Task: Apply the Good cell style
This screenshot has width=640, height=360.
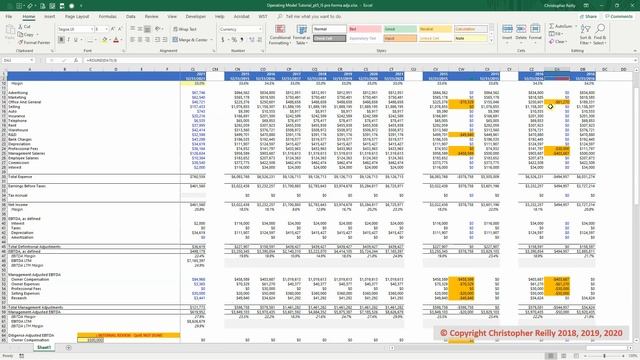Action: click(400, 29)
